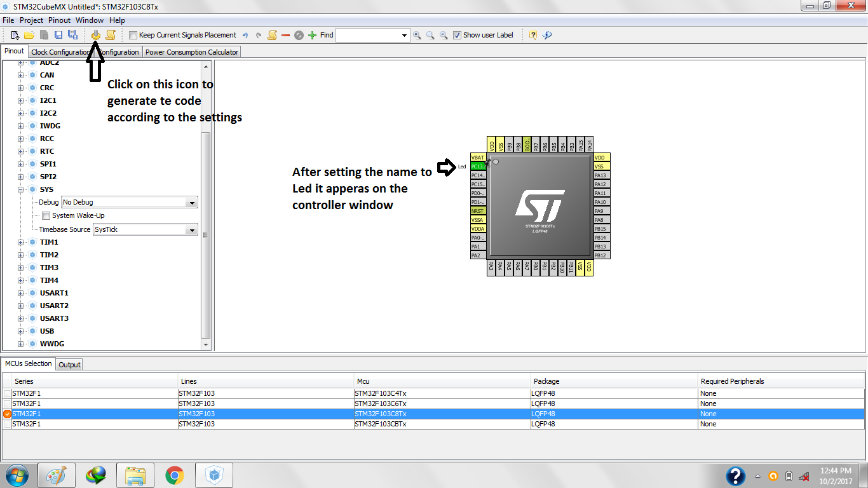Enable the System Wake-Up checkbox
The width and height of the screenshot is (868, 488).
46,216
